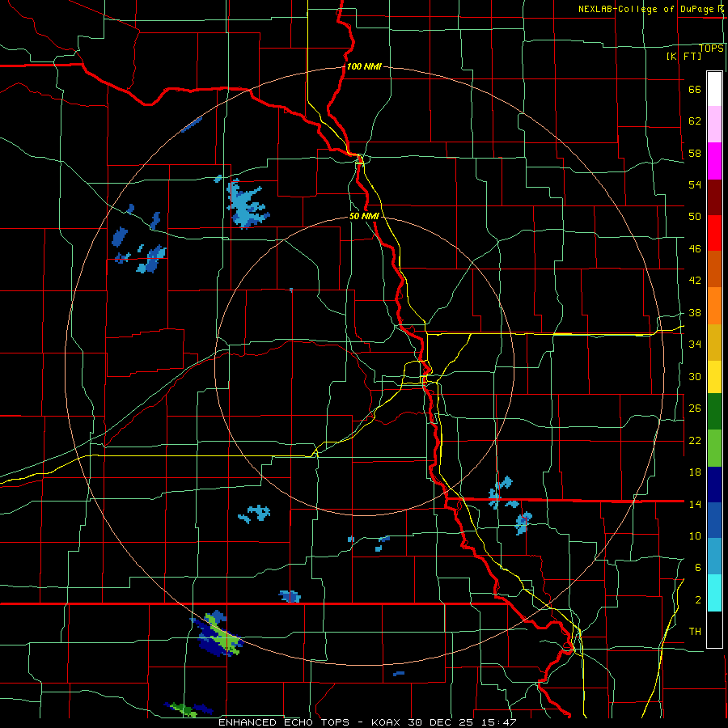Pick the light blue legend swatch
Screen dimensions: 728x728
tap(714, 557)
